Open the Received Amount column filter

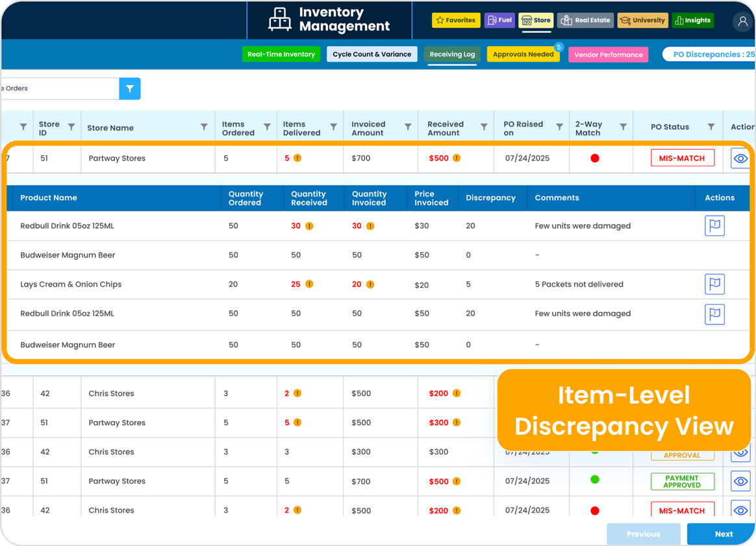pyautogui.click(x=485, y=126)
